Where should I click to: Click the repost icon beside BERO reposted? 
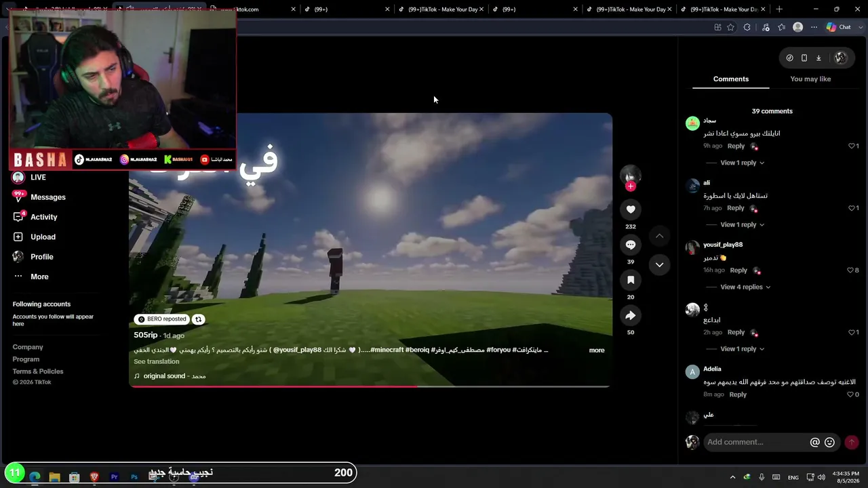(x=198, y=319)
